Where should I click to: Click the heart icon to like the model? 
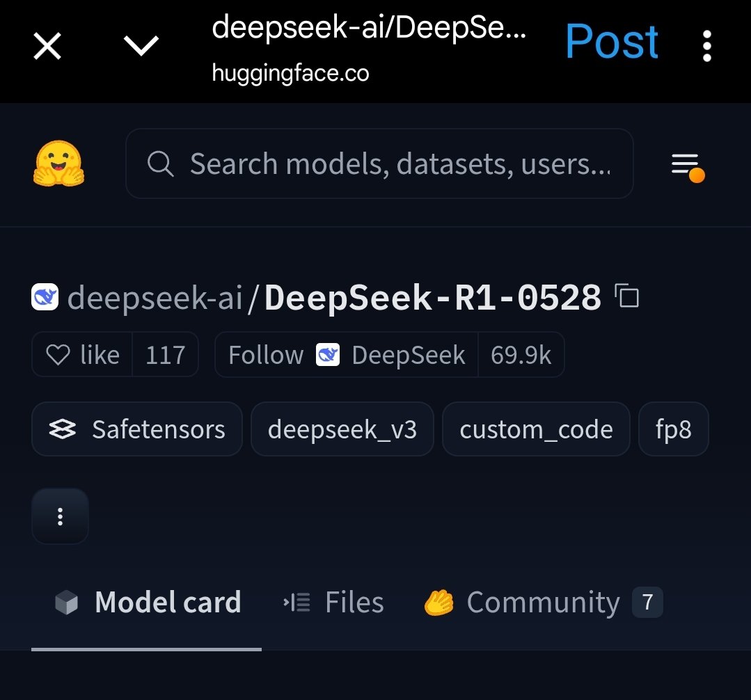[59, 354]
